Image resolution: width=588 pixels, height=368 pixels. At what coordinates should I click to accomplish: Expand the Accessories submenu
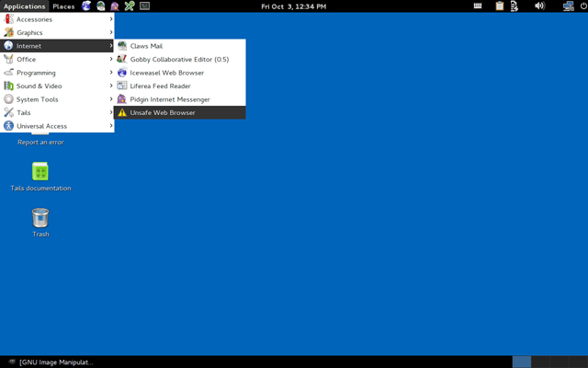tap(57, 19)
